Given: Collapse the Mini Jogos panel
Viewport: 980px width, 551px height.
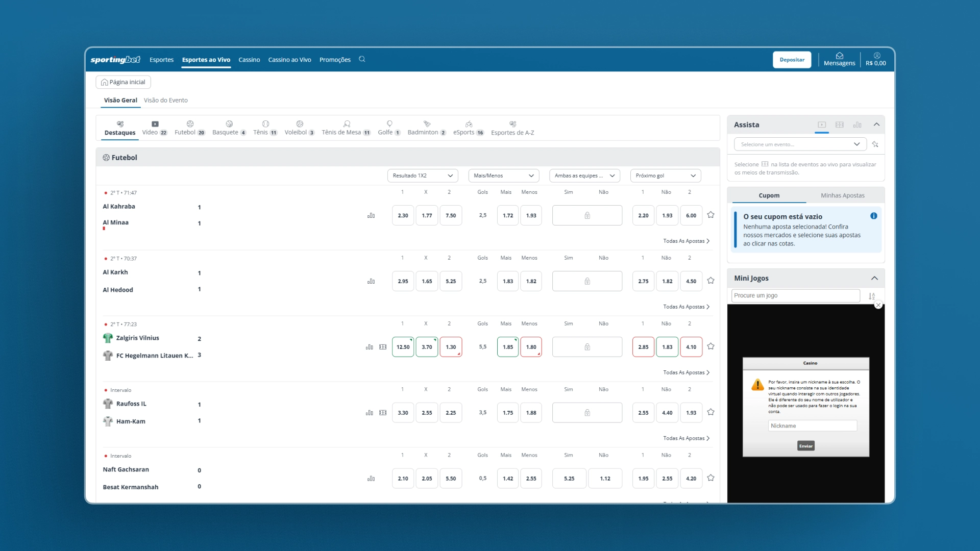Looking at the screenshot, I should [x=874, y=278].
